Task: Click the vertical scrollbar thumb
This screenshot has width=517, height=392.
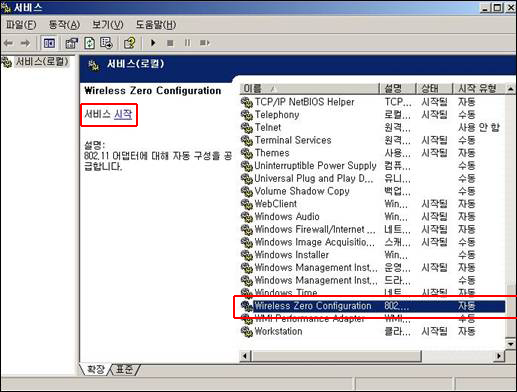Action: pyautogui.click(x=510, y=311)
